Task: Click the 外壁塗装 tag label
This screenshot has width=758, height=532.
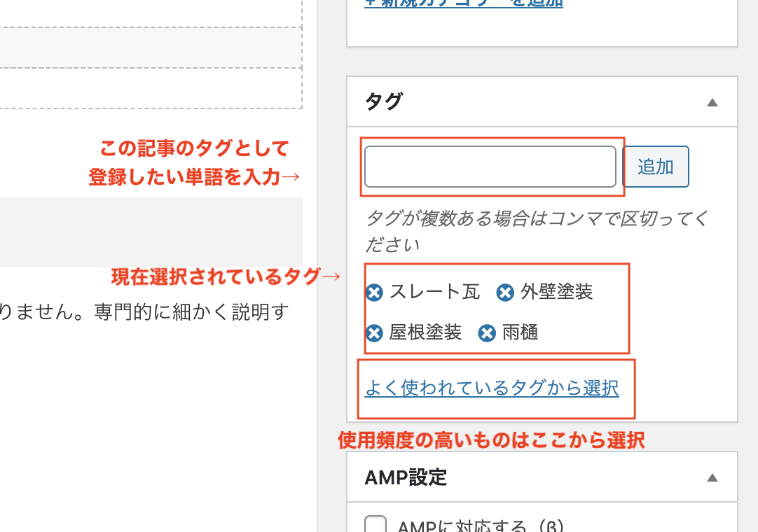Action: coord(557,292)
